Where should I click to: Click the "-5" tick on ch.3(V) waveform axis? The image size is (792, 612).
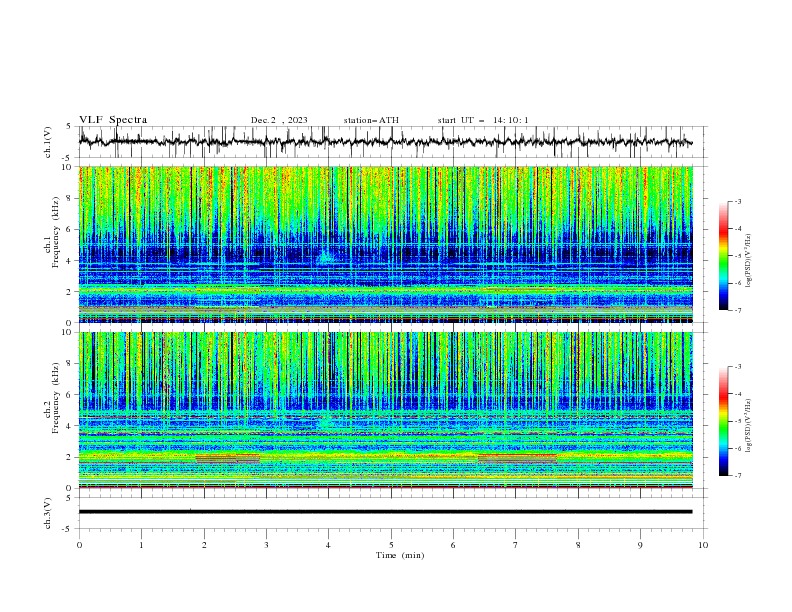tap(67, 529)
